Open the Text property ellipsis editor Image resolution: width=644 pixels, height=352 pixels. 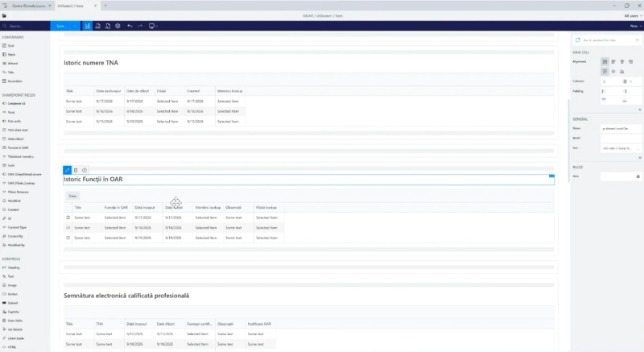(x=638, y=148)
